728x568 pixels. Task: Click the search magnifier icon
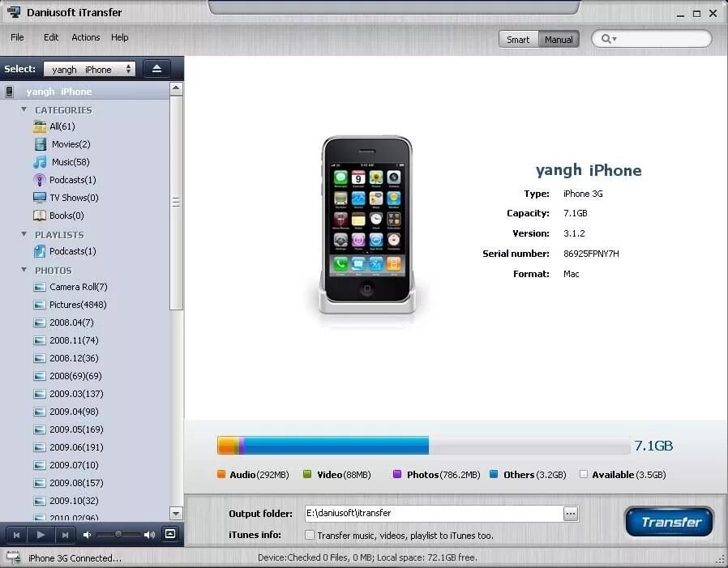(x=606, y=39)
